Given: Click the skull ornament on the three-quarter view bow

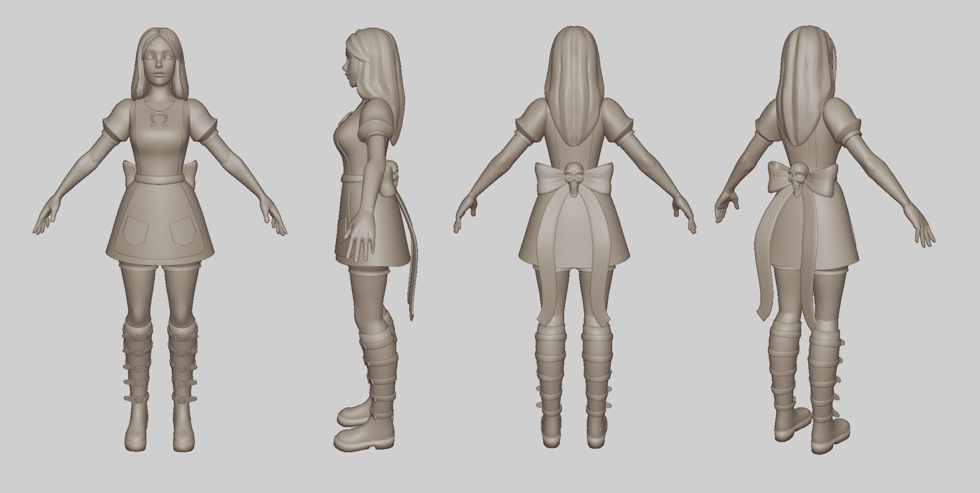Looking at the screenshot, I should point(797,178).
